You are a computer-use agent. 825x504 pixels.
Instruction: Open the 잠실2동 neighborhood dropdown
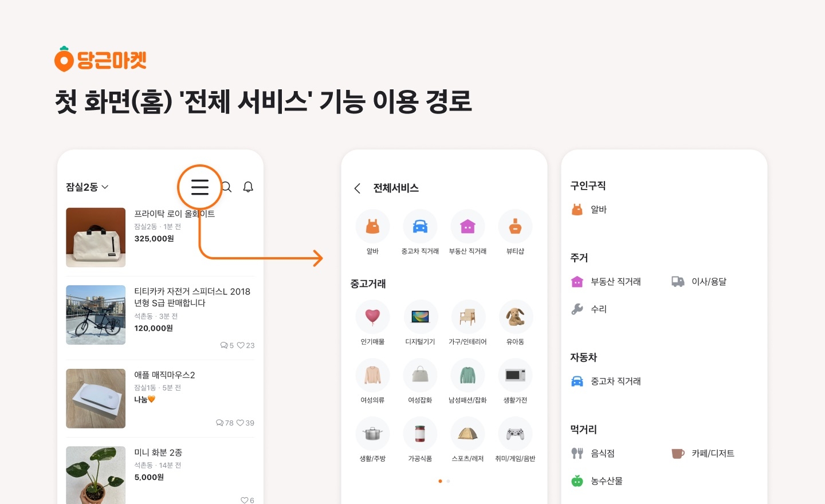87,187
